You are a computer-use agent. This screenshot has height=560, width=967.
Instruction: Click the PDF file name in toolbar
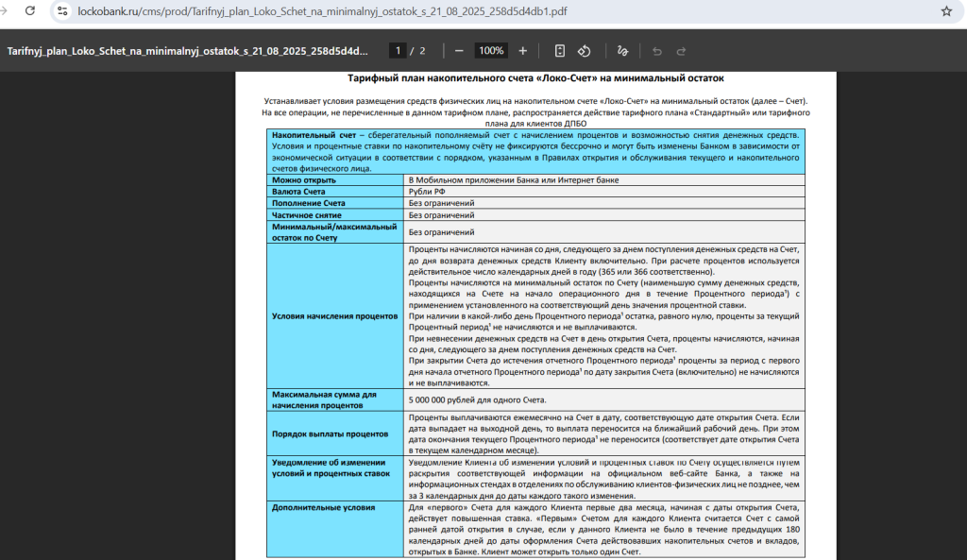188,51
